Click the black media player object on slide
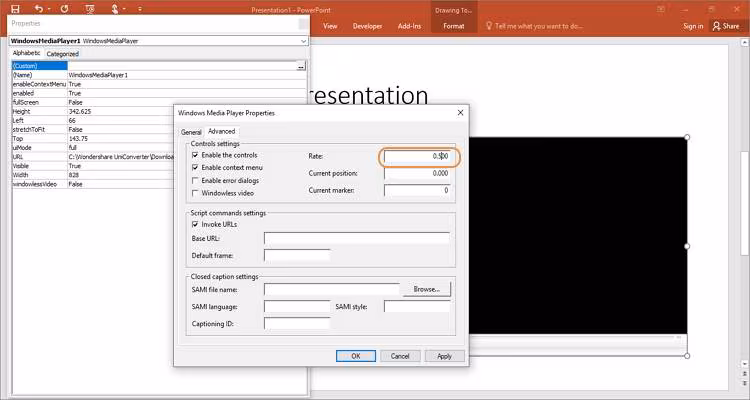750x400 pixels. click(578, 235)
